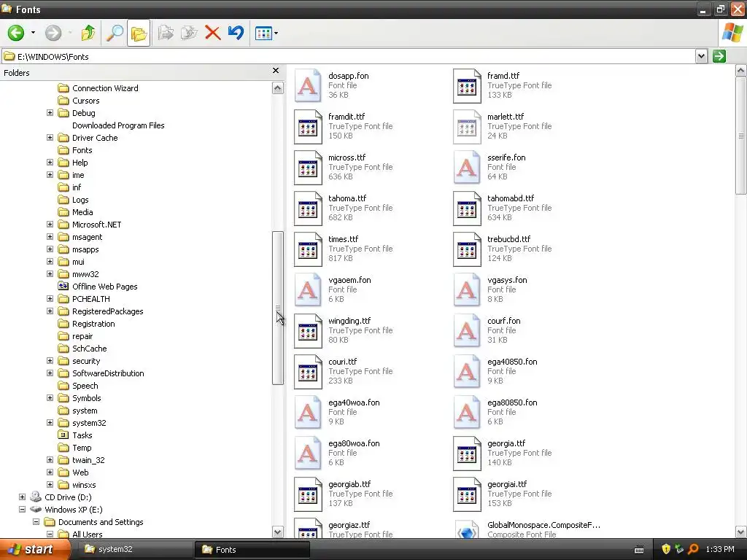The image size is (747, 560).
Task: Open the Views dropdown button
Action: tap(266, 34)
